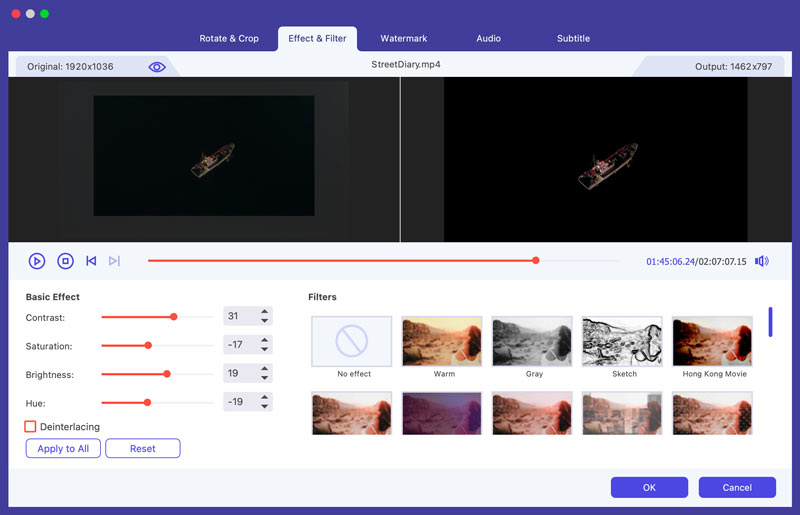800x515 pixels.
Task: Skip to next frame
Action: [x=114, y=261]
